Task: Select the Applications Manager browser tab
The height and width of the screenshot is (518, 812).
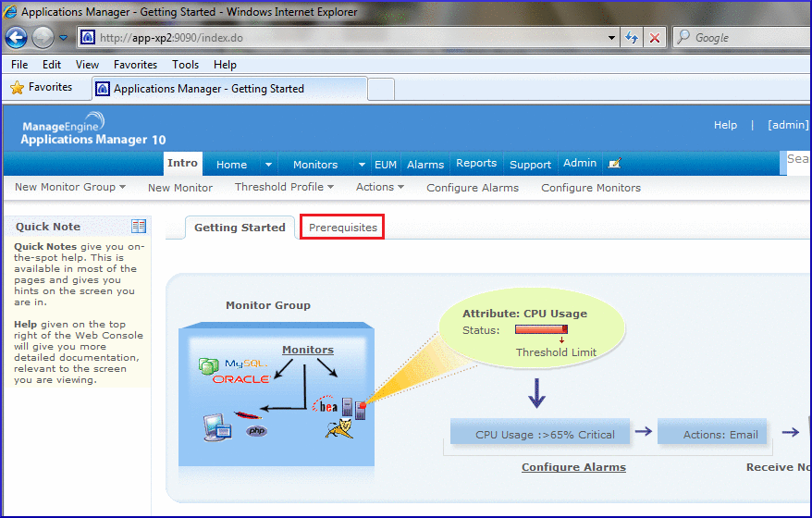Action: click(x=230, y=89)
